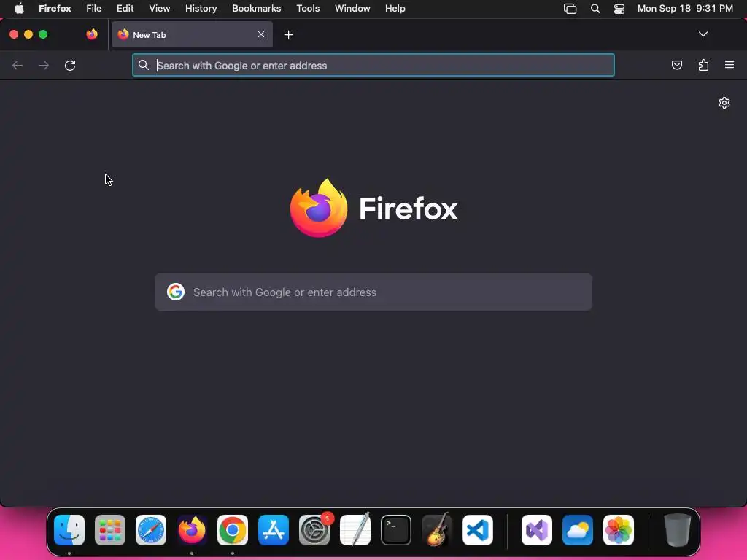The width and height of the screenshot is (747, 560).
Task: Open Launchpad from the dock
Action: coord(110,530)
